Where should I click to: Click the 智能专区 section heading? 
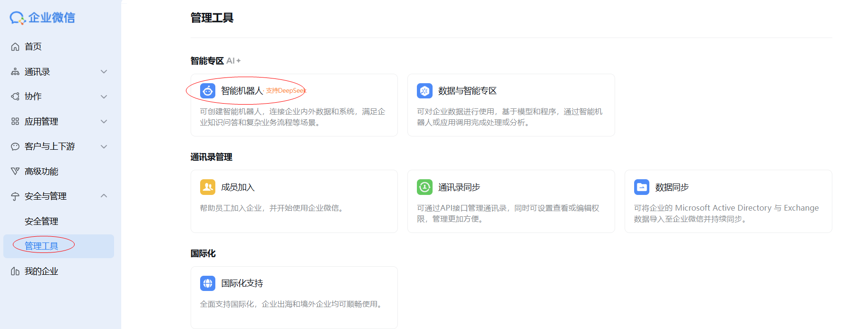[x=207, y=61]
